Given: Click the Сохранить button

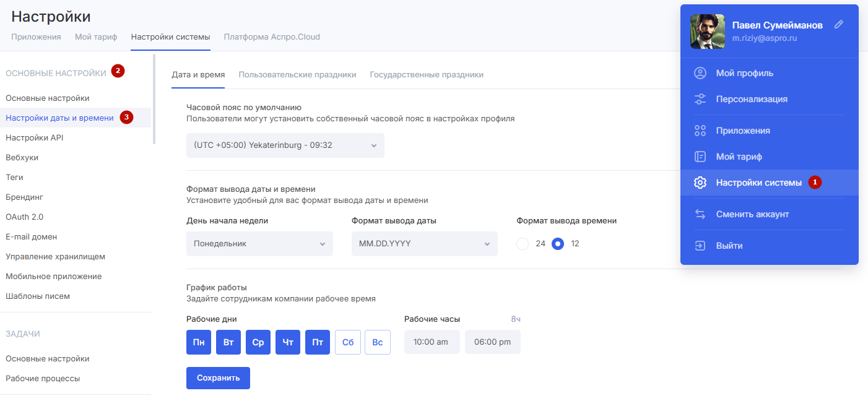Looking at the screenshot, I should [218, 378].
